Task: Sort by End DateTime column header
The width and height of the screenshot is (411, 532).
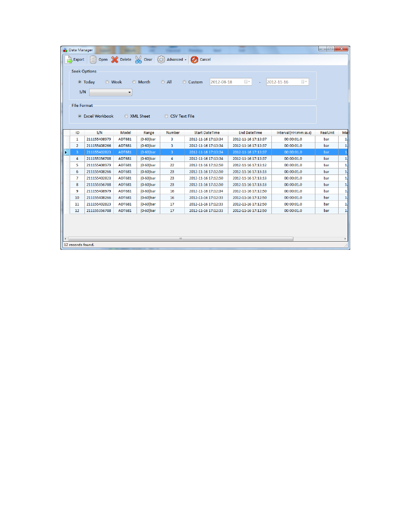Action: (250, 133)
